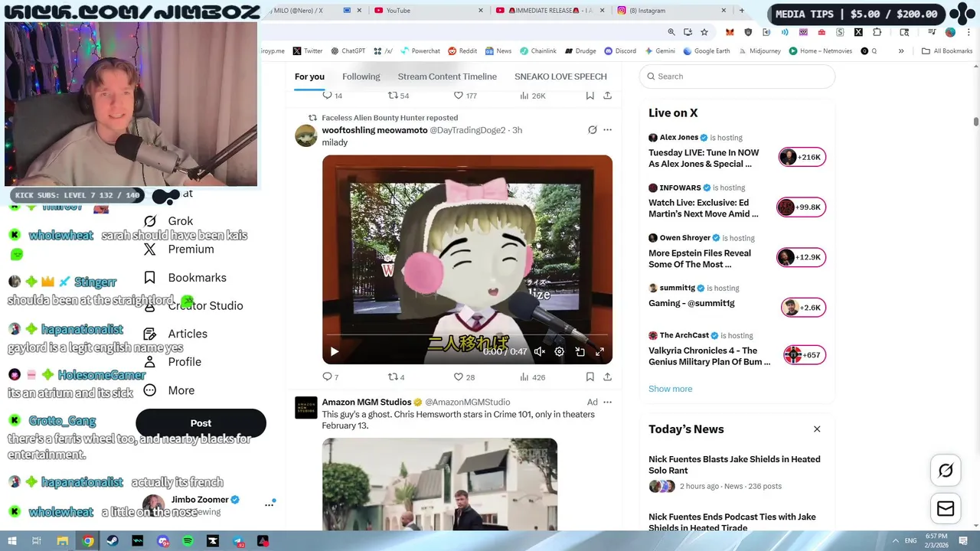This screenshot has height=551, width=980.
Task: Open Grok action on wooftoshling post
Action: (592, 130)
